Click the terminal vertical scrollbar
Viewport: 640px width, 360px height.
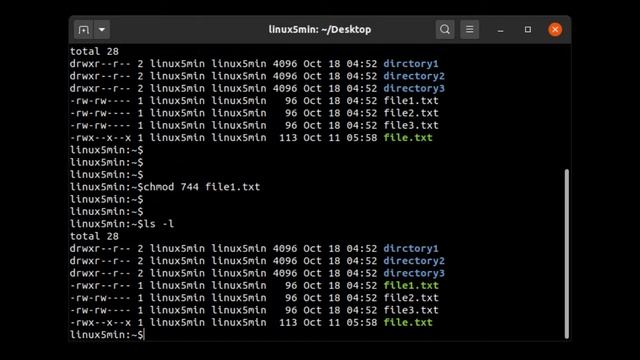tap(567, 254)
